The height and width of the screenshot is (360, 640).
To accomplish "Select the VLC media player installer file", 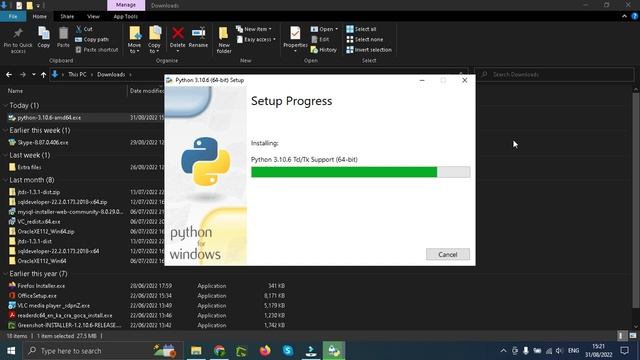I will pyautogui.click(x=53, y=306).
